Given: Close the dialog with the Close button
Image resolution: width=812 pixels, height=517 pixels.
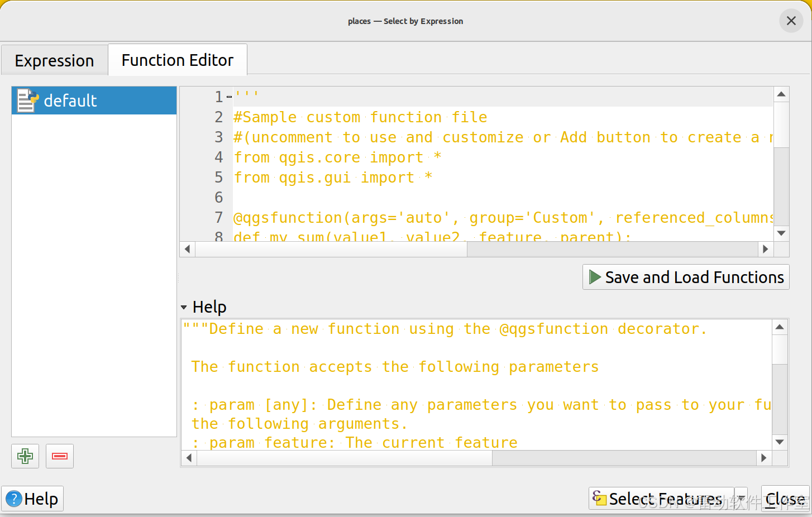Looking at the screenshot, I should [785, 498].
